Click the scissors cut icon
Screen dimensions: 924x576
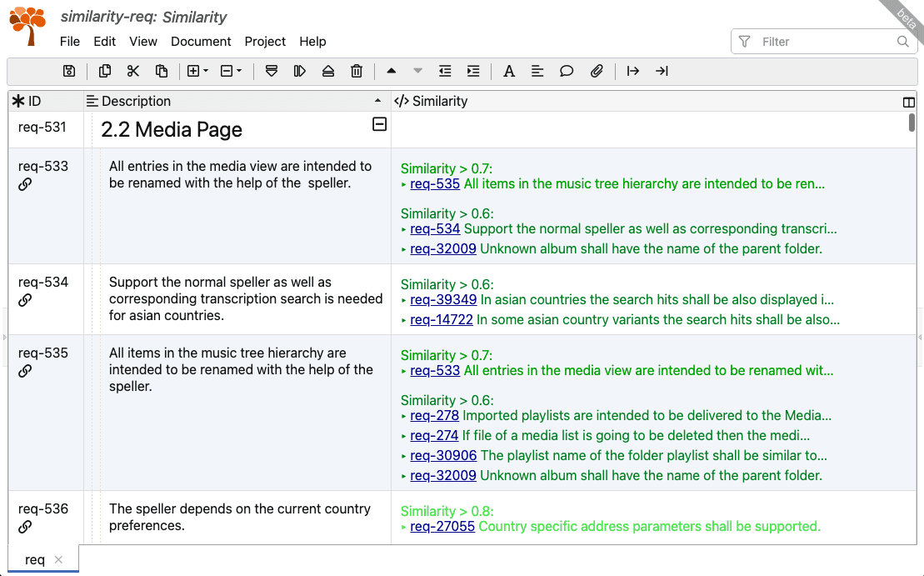tap(132, 72)
